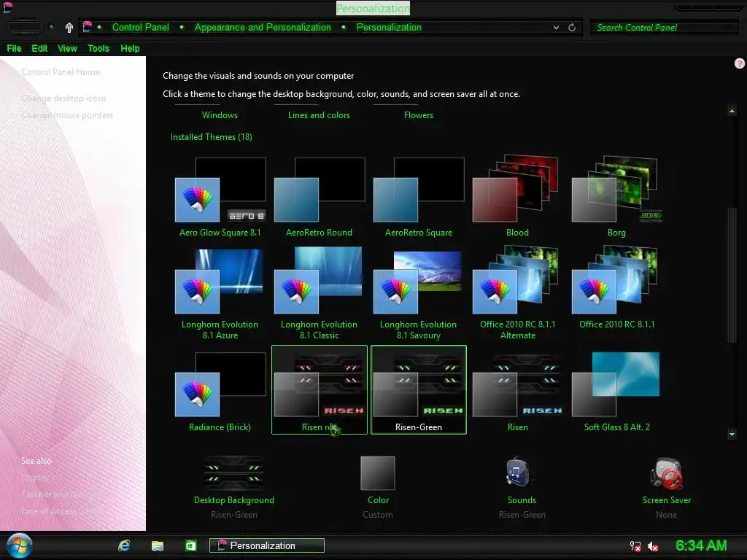This screenshot has width=747, height=560.
Task: Click the network status tray icon
Action: 635,546
